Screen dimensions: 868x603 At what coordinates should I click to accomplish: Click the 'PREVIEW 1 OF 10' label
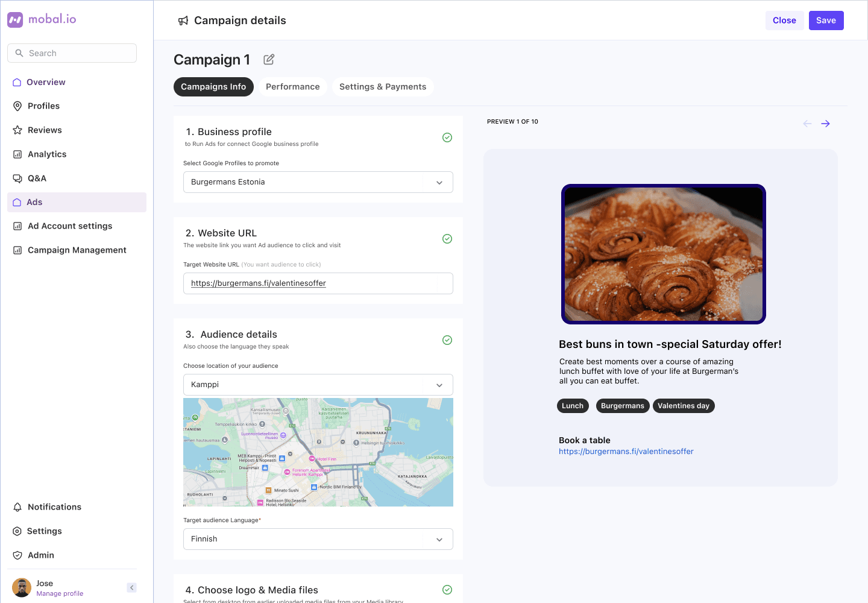pos(512,122)
